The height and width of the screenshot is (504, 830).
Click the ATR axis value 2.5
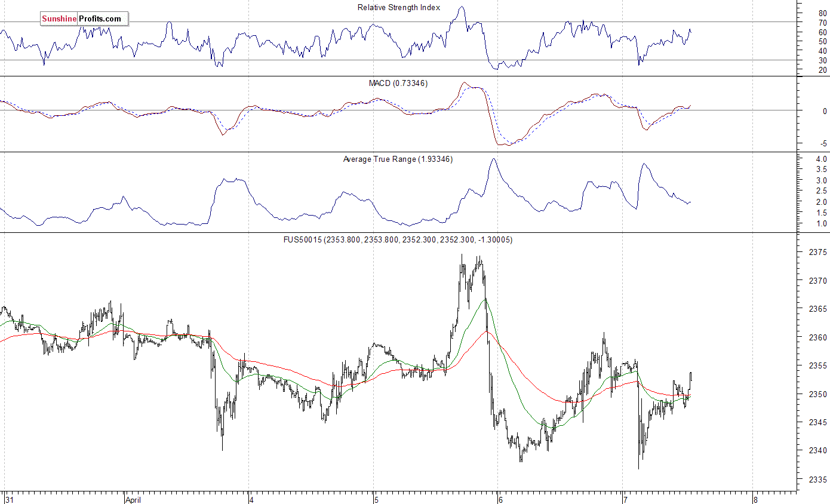820,191
